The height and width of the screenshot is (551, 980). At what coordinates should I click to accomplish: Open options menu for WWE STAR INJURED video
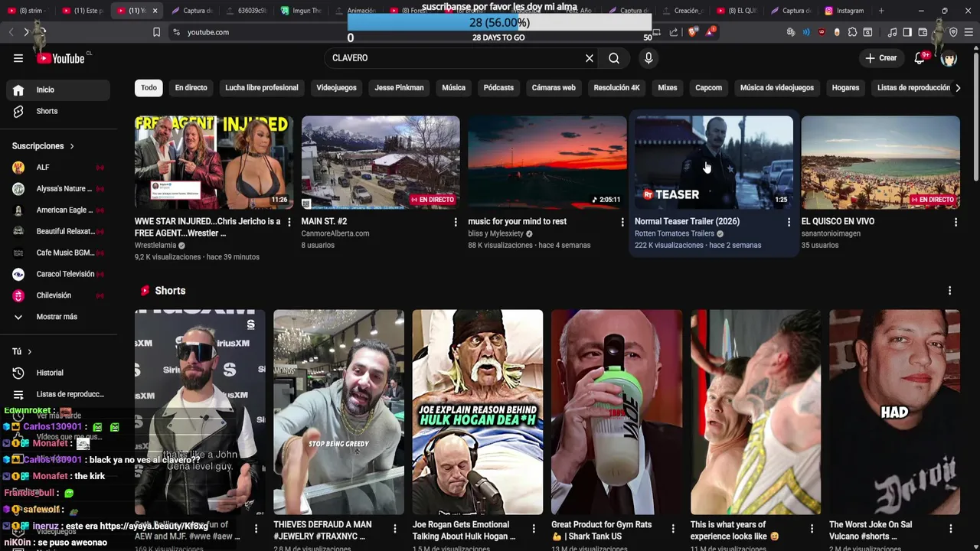289,222
